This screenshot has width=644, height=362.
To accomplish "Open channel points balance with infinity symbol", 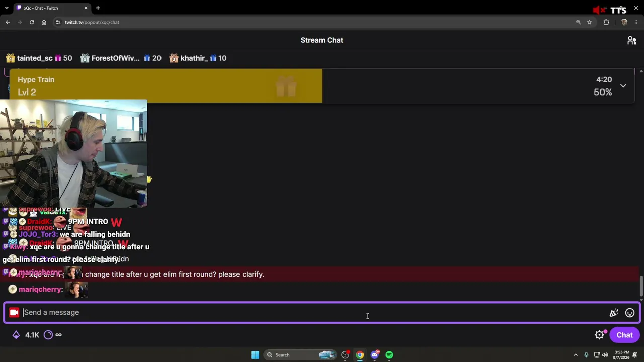I will [x=53, y=335].
